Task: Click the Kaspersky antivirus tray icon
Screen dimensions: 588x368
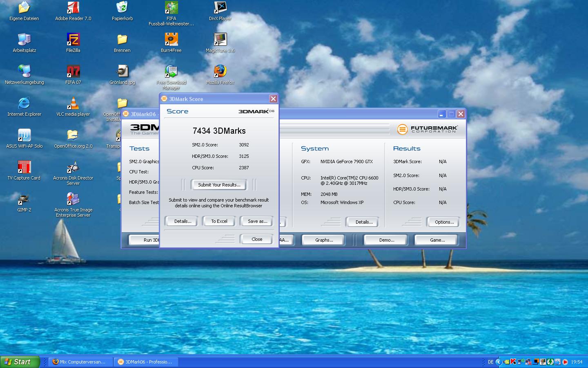Action: coord(513,362)
